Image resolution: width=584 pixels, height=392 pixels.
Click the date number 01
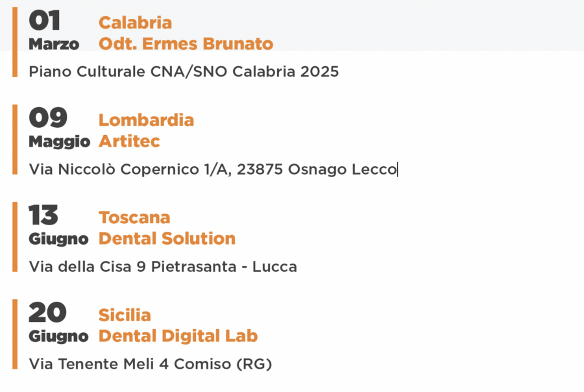click(44, 21)
